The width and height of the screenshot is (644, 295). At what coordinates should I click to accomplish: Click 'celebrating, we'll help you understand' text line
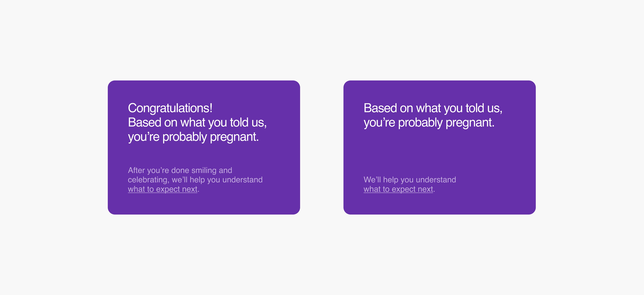point(195,180)
